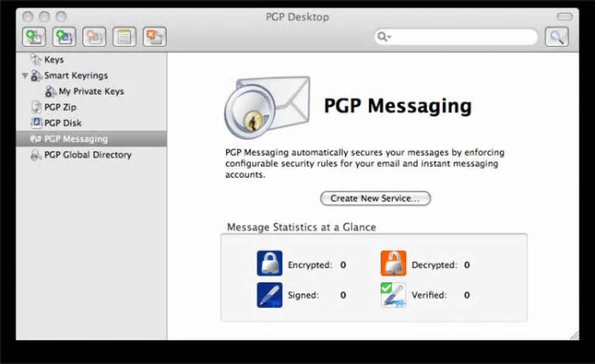Viewport: 595px width, 364px height.
Task: Click the PGP Global Directory icon
Action: coord(36,155)
